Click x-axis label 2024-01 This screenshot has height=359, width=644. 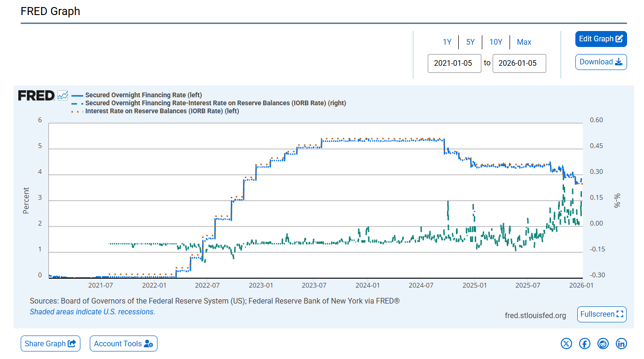click(368, 285)
